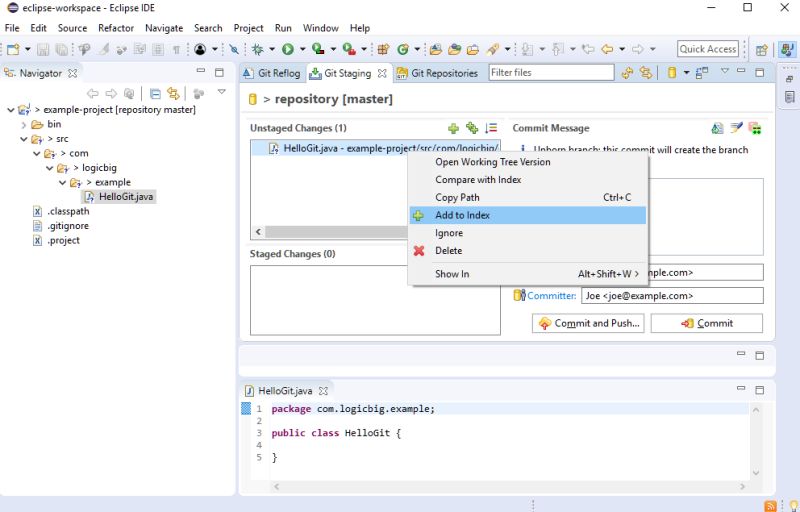
Task: Click the flashlight Search toolbar icon
Action: tap(492, 49)
